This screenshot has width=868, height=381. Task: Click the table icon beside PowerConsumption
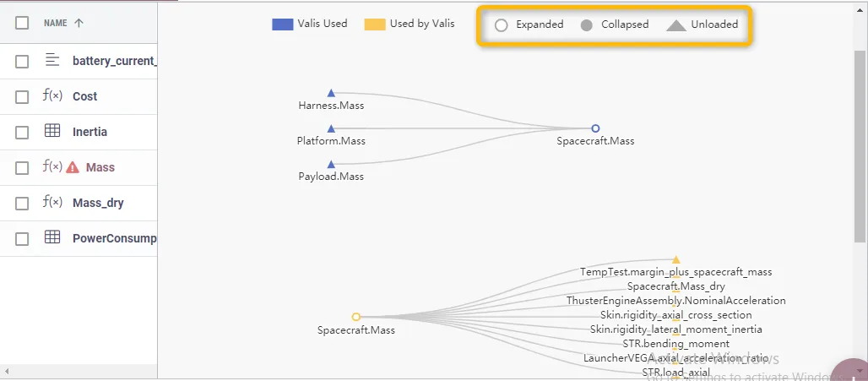(x=52, y=238)
